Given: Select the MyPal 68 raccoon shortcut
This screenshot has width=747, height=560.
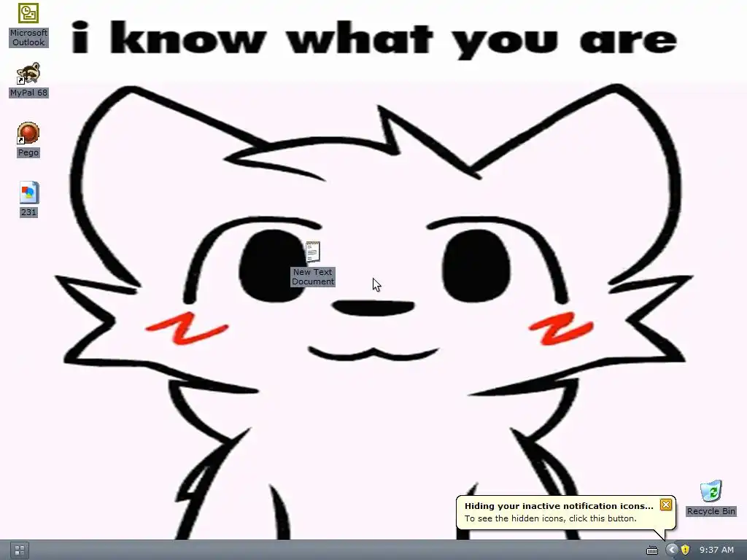Looking at the screenshot, I should [x=28, y=79].
